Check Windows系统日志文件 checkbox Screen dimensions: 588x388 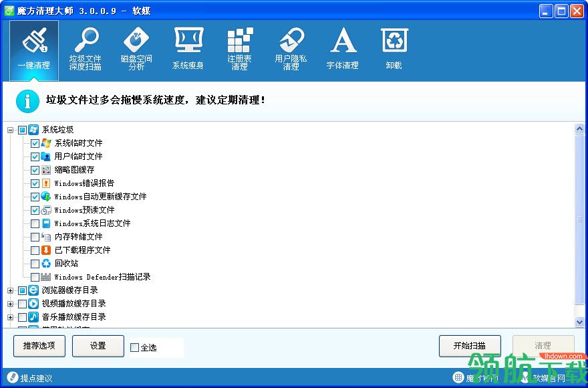(35, 223)
